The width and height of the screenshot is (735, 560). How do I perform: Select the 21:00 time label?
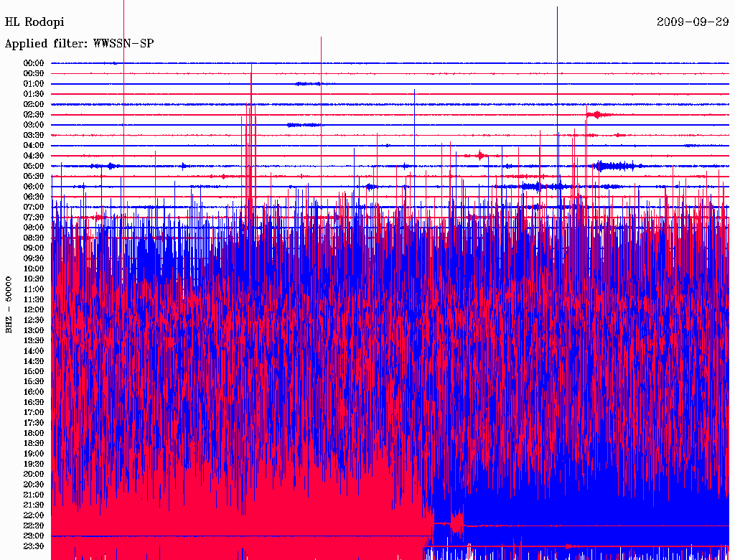point(34,495)
